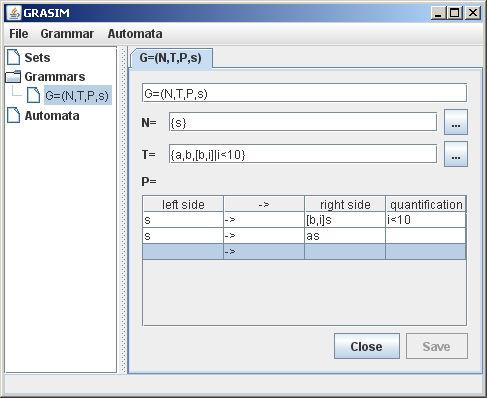The width and height of the screenshot is (487, 398).
Task: Click the Automata document icon in tree
Action: (13, 115)
